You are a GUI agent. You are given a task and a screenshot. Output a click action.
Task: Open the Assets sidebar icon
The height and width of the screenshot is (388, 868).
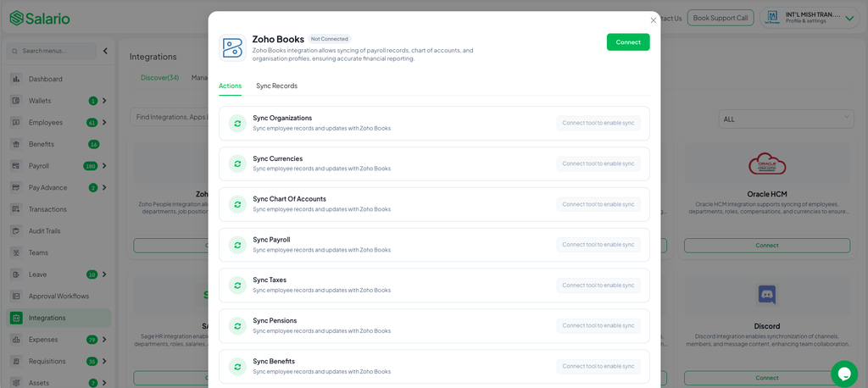(16, 383)
